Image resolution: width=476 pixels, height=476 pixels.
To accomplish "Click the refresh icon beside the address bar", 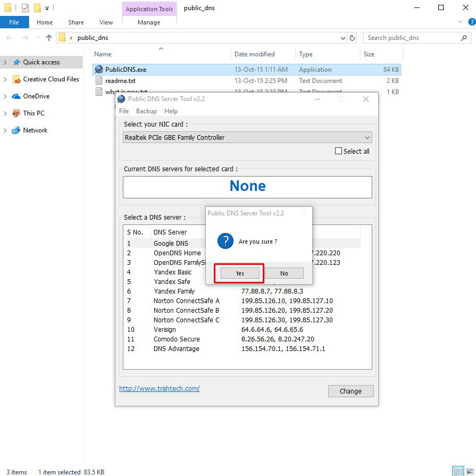I will pyautogui.click(x=352, y=38).
